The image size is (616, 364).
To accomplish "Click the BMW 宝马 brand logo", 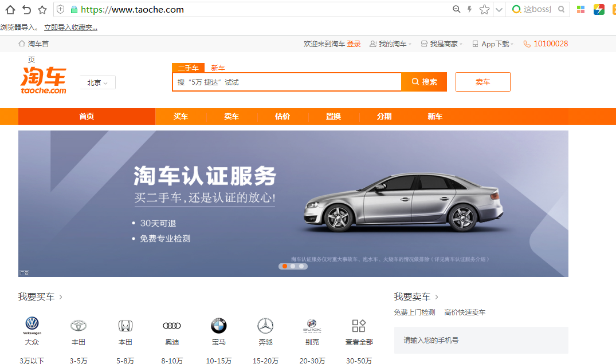I will coord(219,326).
